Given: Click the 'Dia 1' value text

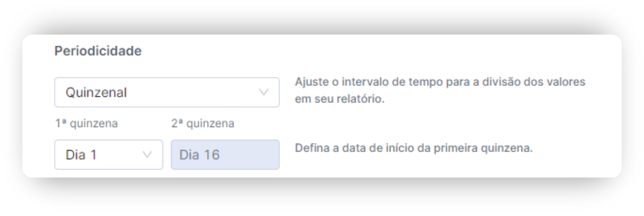Looking at the screenshot, I should pyautogui.click(x=81, y=155).
